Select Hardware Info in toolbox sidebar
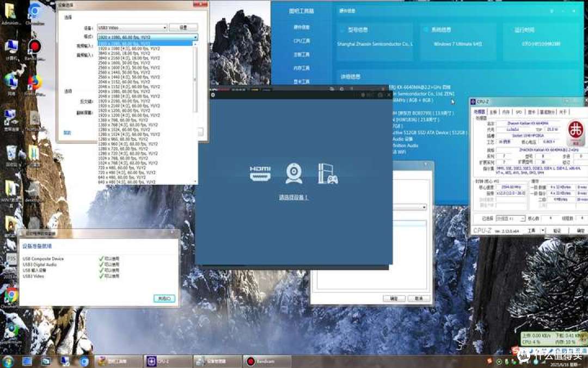Viewport: 588px width, 368px height. [302, 27]
